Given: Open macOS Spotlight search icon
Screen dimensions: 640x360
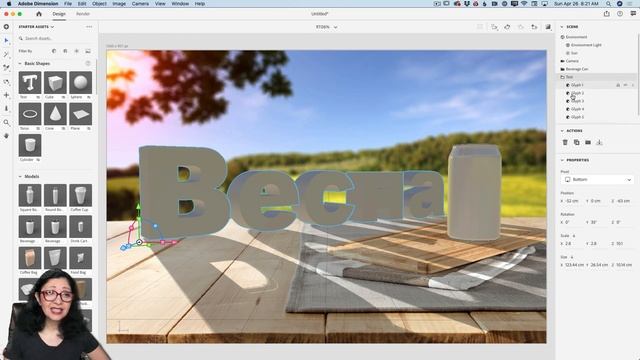Looking at the screenshot, I should pos(608,4).
